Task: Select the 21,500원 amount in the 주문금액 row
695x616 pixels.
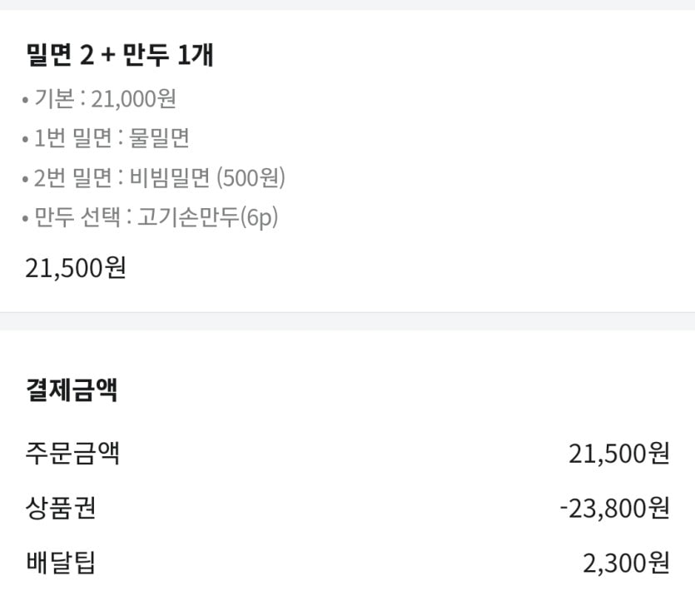Action: [618, 455]
